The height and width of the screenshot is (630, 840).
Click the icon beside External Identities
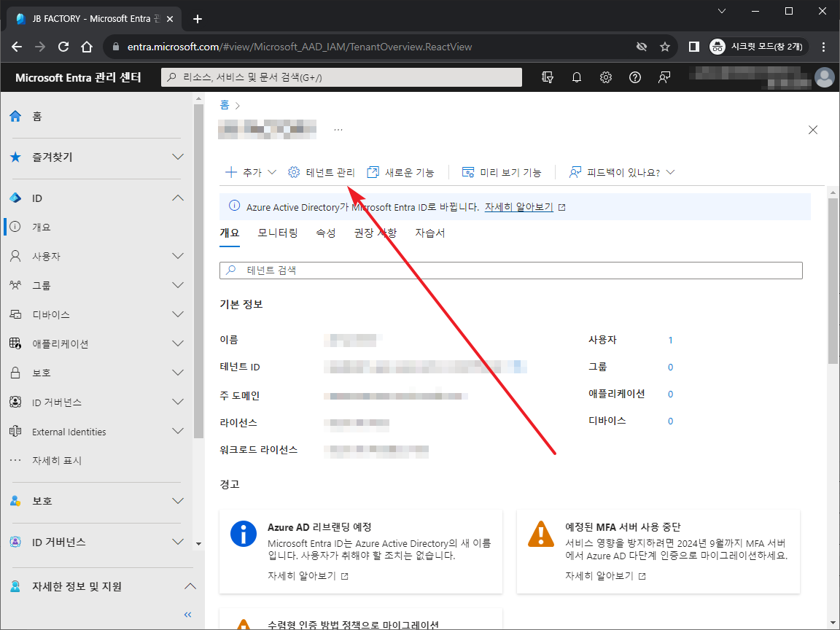[x=15, y=431]
